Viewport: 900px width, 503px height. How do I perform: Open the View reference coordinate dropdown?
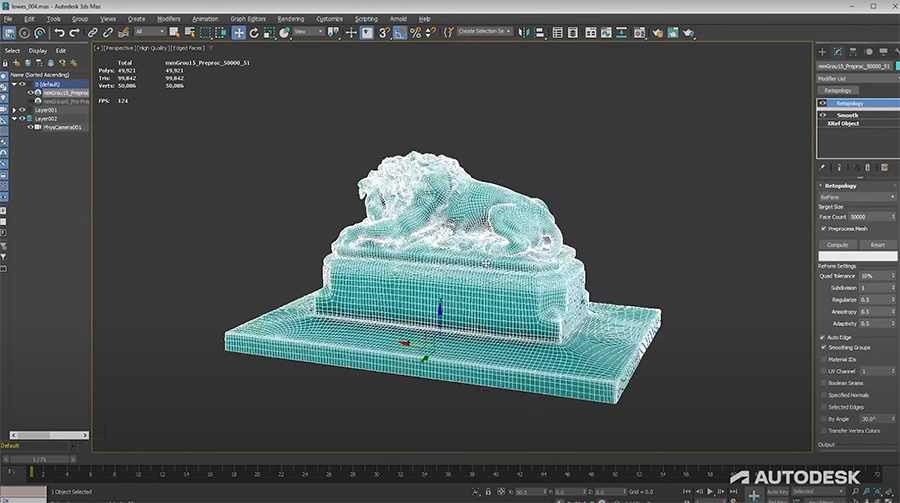[x=308, y=32]
